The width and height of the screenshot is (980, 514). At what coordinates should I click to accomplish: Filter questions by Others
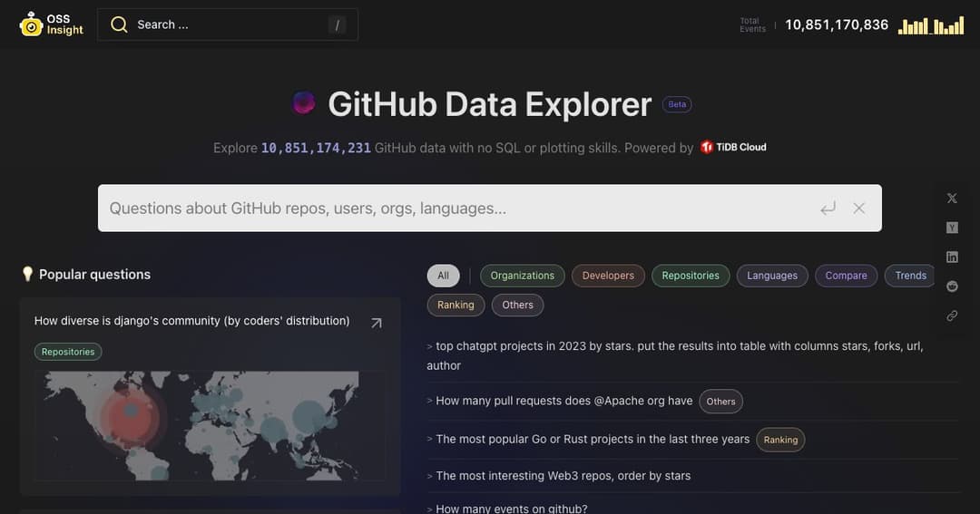pos(517,305)
